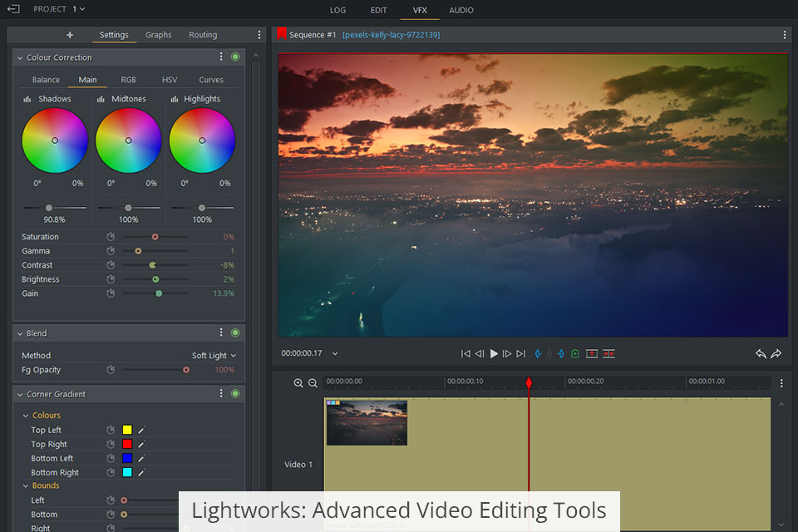Click the Play button in the viewer

coord(494,353)
